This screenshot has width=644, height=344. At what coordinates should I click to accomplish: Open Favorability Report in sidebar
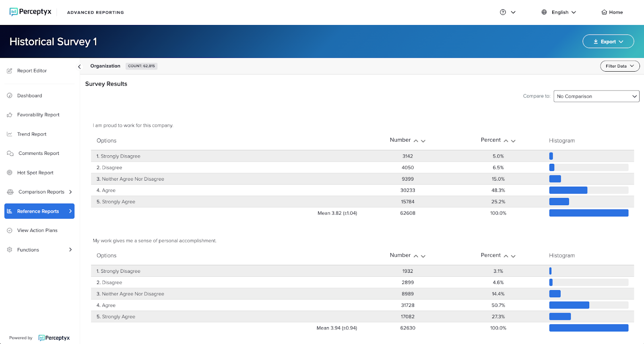tap(38, 115)
